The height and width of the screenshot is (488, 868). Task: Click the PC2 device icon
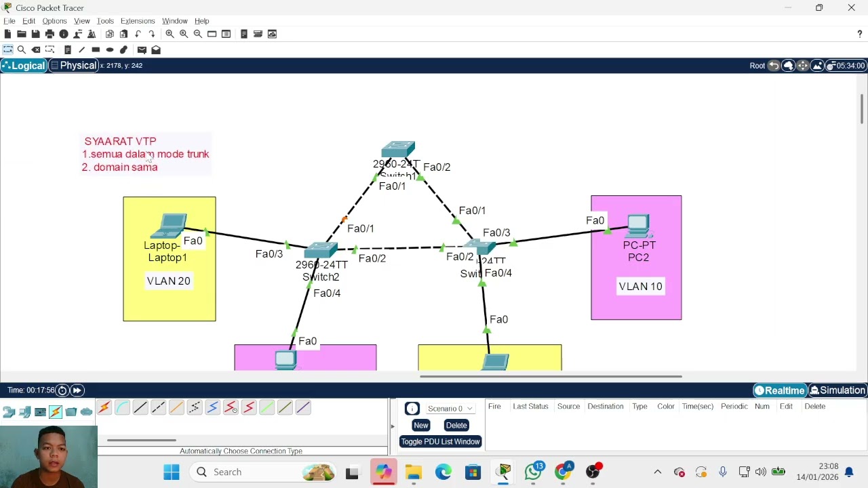[x=638, y=226]
